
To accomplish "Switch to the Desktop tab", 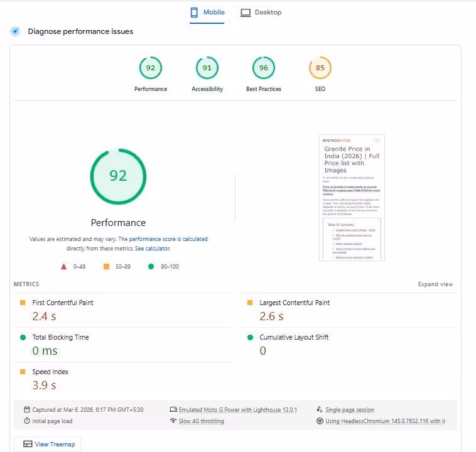I will tap(261, 13).
